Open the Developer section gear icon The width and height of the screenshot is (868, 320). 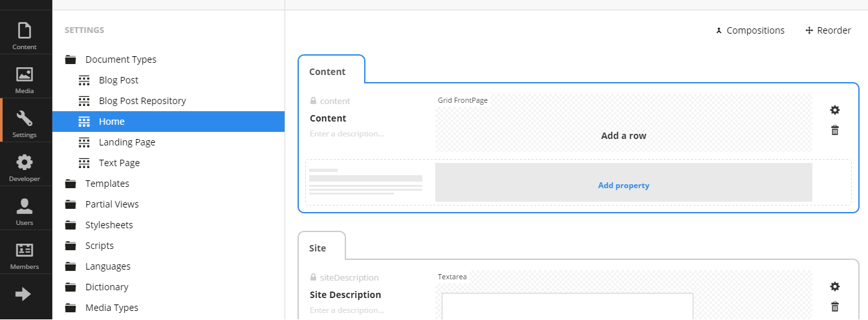click(25, 162)
